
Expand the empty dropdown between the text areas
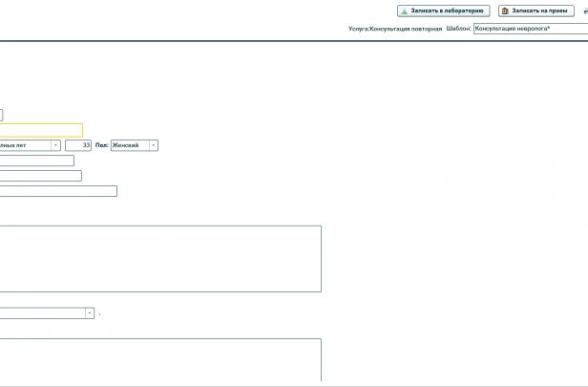89,312
